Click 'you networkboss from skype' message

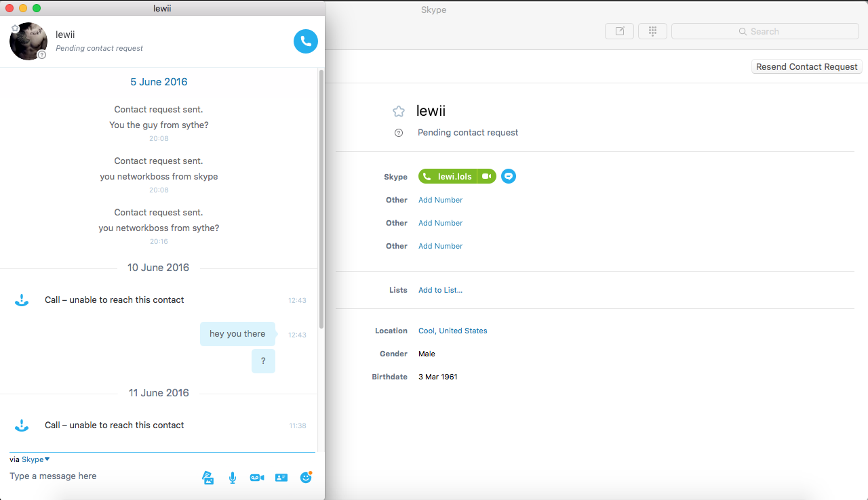pyautogui.click(x=159, y=177)
